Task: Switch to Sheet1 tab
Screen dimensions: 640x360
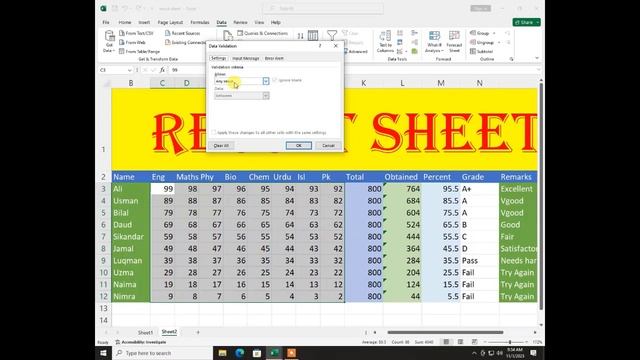Action: (145, 332)
